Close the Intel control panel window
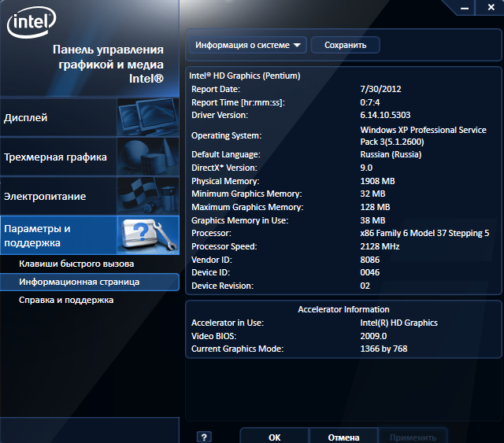This screenshot has width=504, height=443. (x=491, y=7)
